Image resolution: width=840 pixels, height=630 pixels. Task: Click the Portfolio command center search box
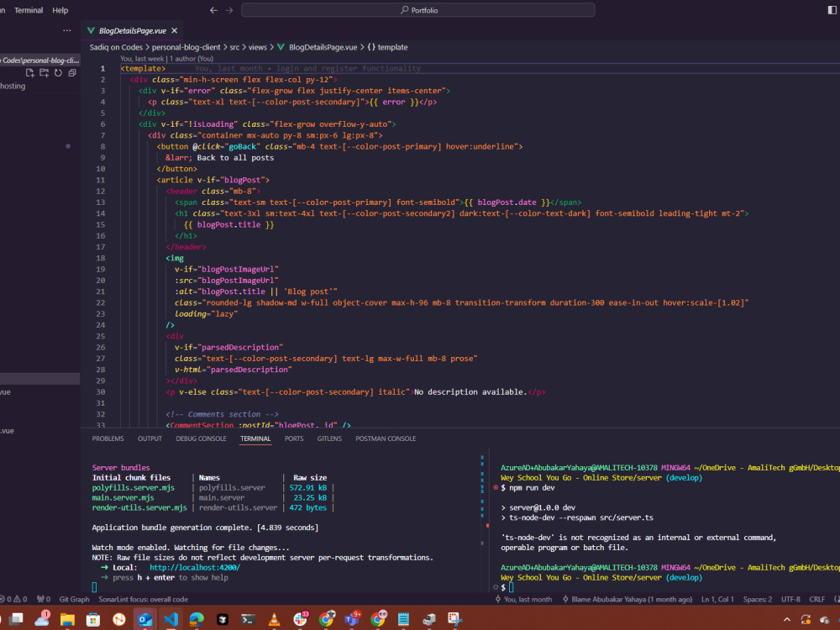tap(417, 10)
